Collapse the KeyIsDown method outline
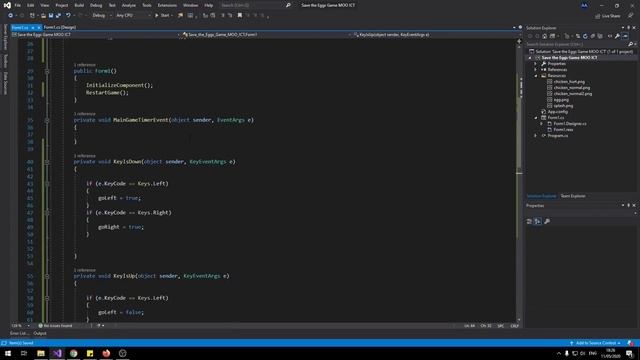640x360 pixels. [x=47, y=162]
